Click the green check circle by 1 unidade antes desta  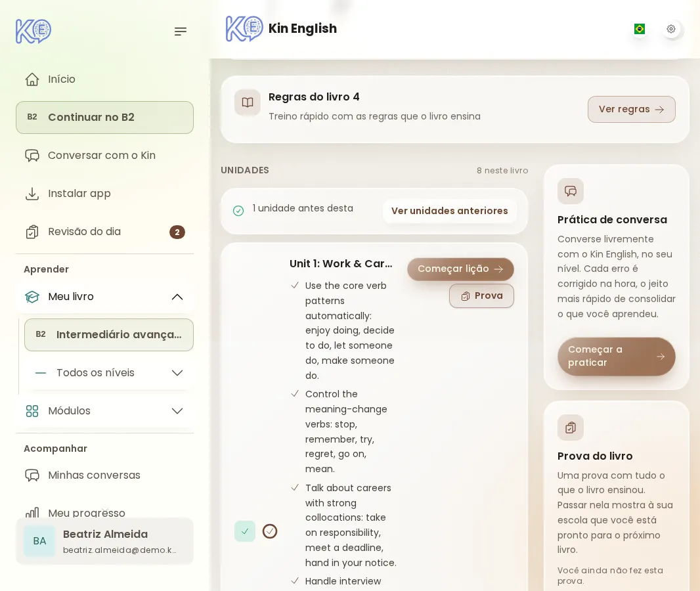coord(238,211)
